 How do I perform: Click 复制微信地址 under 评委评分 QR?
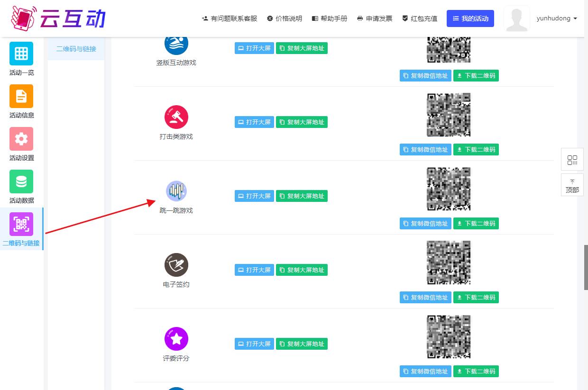tap(425, 372)
